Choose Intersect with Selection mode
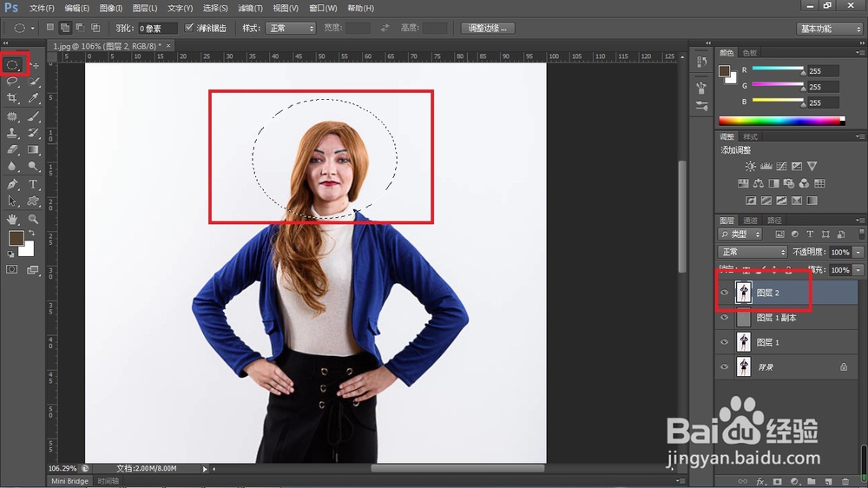 [x=95, y=27]
